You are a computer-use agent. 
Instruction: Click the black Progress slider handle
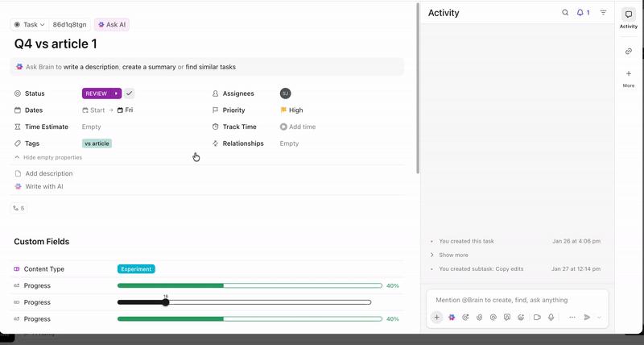(166, 302)
